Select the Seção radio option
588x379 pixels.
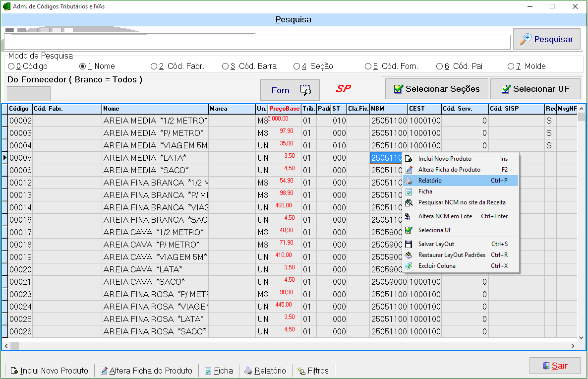pos(297,66)
